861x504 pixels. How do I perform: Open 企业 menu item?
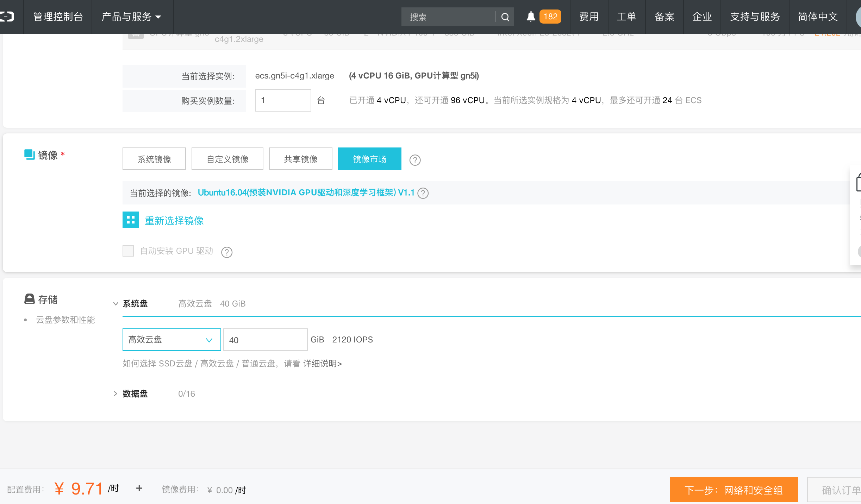(702, 17)
